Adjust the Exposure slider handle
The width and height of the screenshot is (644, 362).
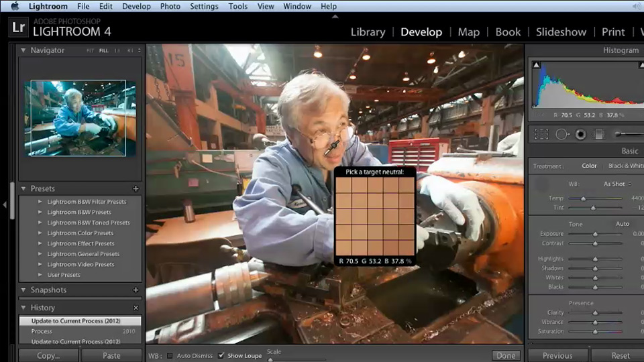(595, 234)
